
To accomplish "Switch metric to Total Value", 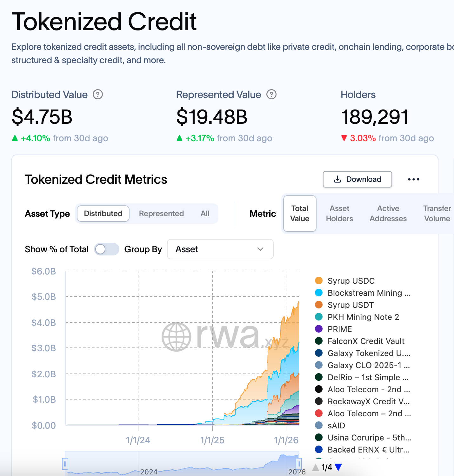I will coord(300,214).
